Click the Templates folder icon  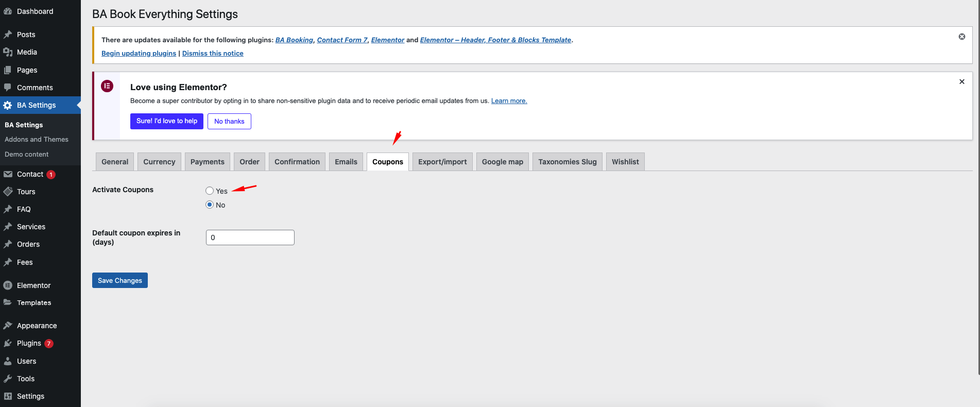[8, 303]
